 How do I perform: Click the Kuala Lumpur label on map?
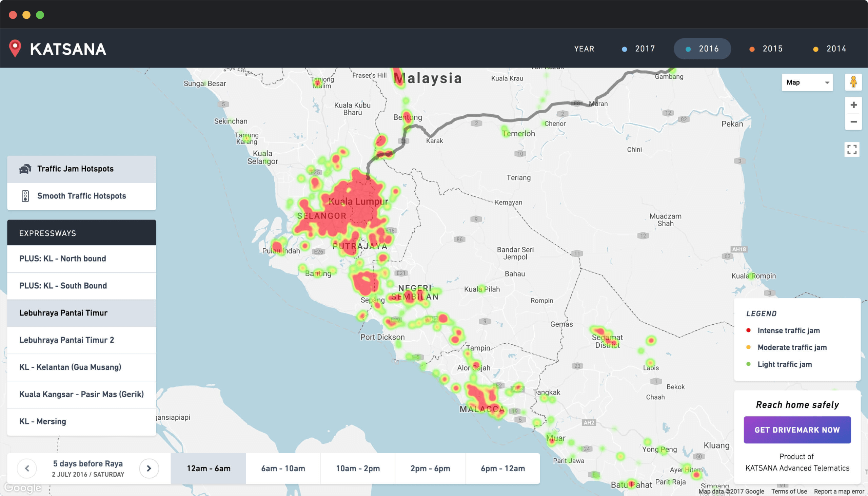(358, 201)
